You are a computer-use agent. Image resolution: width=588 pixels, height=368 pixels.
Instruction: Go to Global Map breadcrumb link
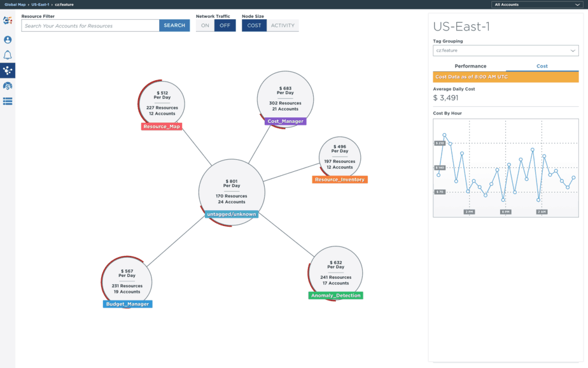[15, 4]
